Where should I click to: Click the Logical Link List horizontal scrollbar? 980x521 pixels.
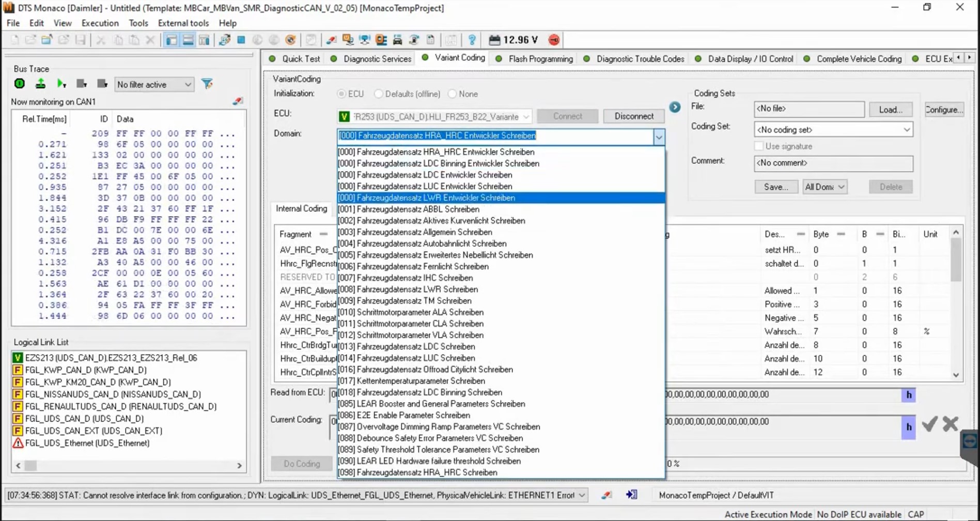coord(129,465)
